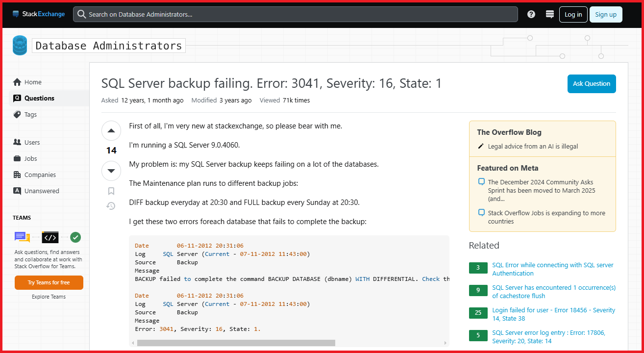This screenshot has height=353, width=644.
Task: Click the Log in button
Action: (x=573, y=14)
